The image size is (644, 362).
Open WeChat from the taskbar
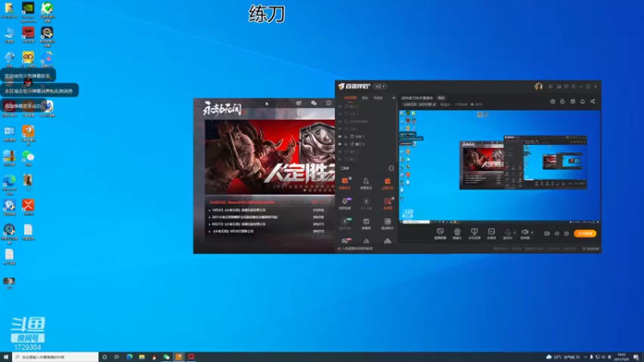pos(167,357)
